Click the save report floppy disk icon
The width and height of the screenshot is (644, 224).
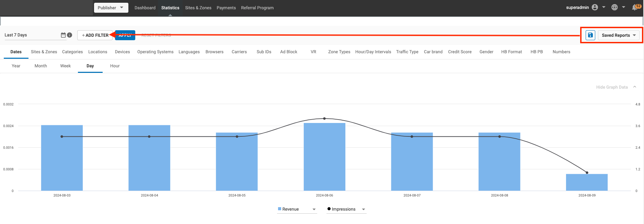pos(590,35)
